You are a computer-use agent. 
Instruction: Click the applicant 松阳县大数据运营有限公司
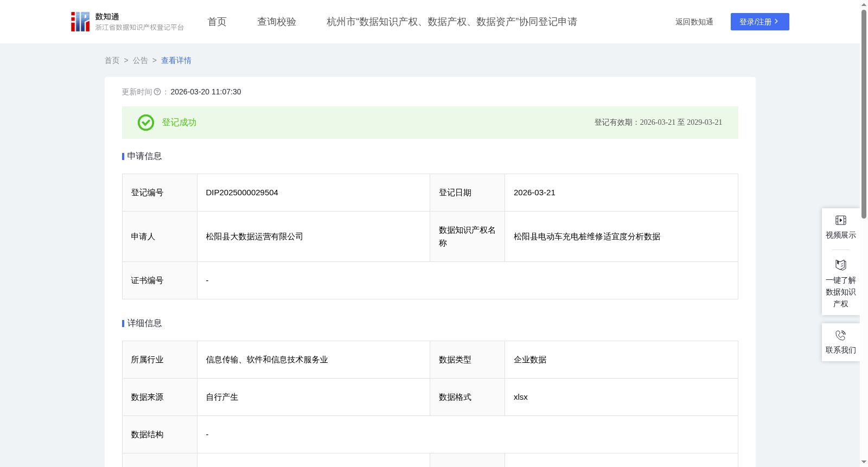[254, 236]
